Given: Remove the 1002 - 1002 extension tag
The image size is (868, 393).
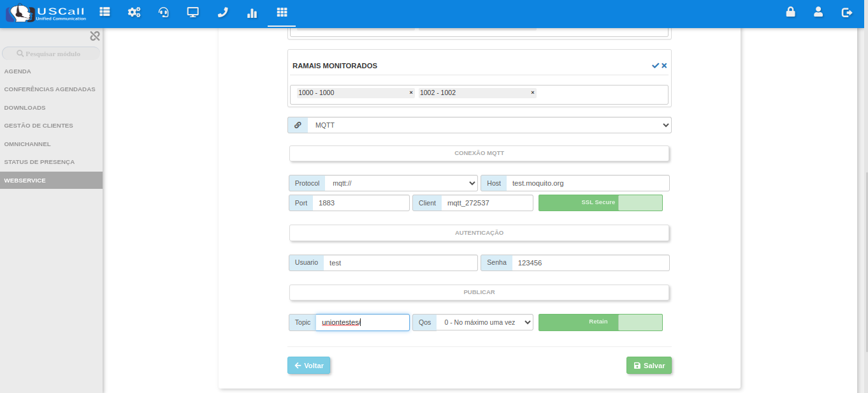Looking at the screenshot, I should pyautogui.click(x=533, y=93).
